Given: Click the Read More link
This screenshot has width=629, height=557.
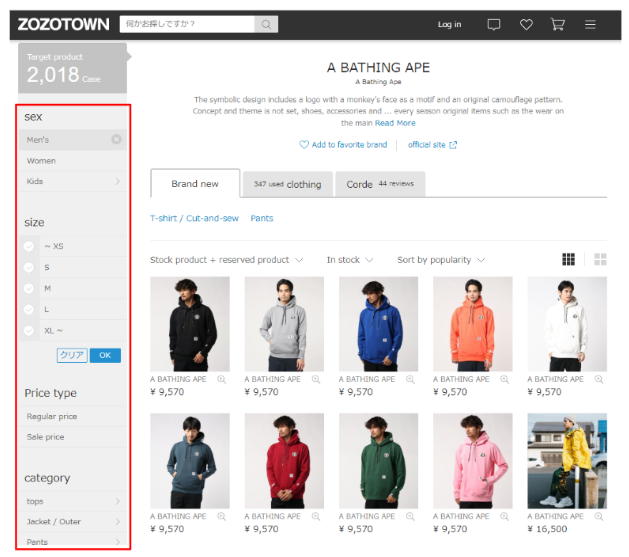Looking at the screenshot, I should (x=395, y=123).
